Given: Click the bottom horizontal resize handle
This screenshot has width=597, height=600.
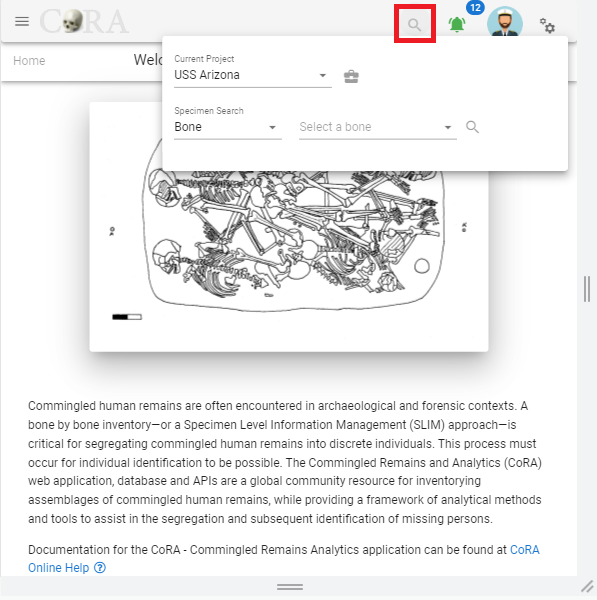Looking at the screenshot, I should 290,587.
